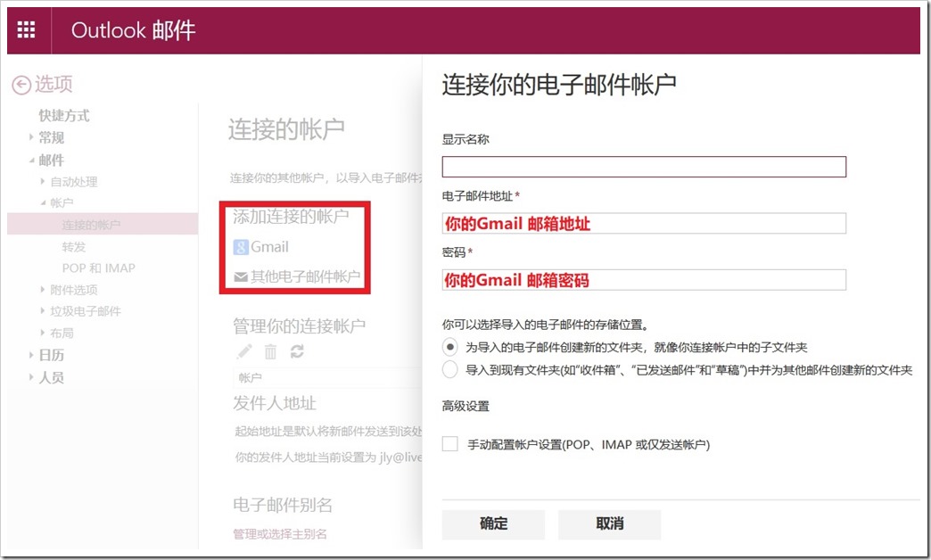The width and height of the screenshot is (931, 560).
Task: Enable 手动配置帐户设置 checkbox
Action: tap(450, 443)
